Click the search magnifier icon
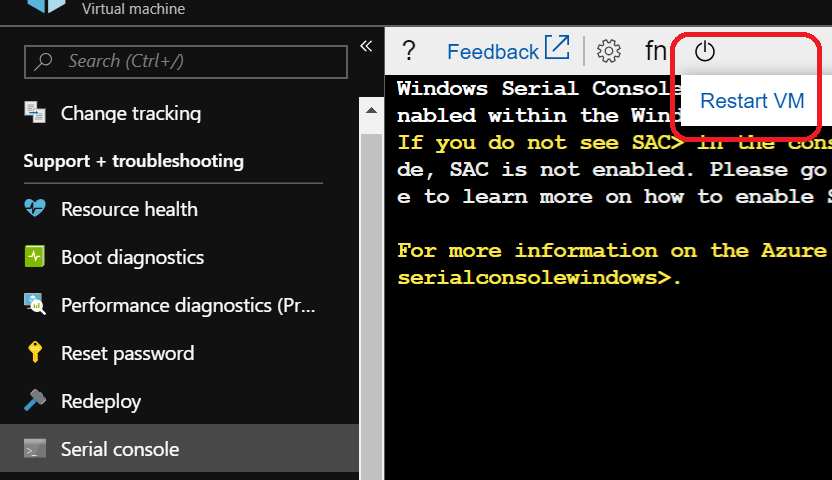Screen dimensions: 832x480 pyautogui.click(x=44, y=61)
